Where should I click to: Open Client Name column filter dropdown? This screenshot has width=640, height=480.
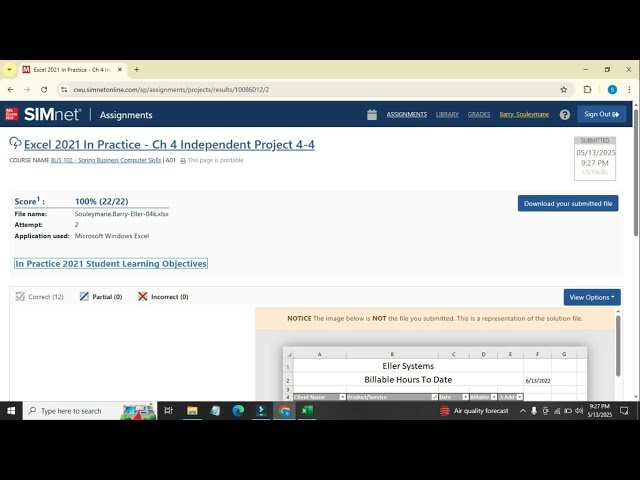pyautogui.click(x=342, y=397)
